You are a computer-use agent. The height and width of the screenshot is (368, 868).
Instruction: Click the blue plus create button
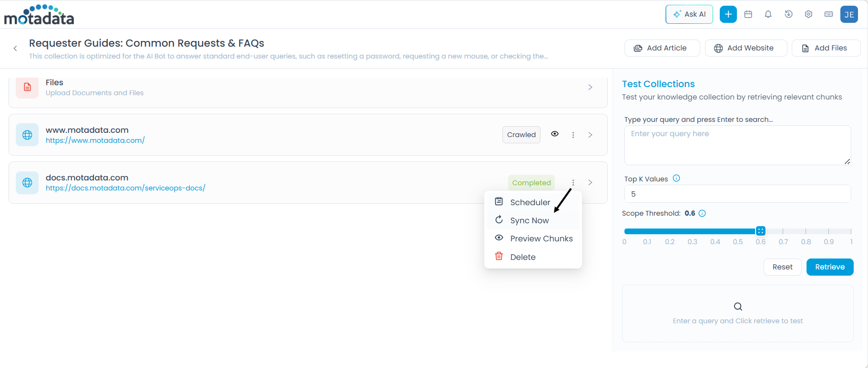click(728, 14)
